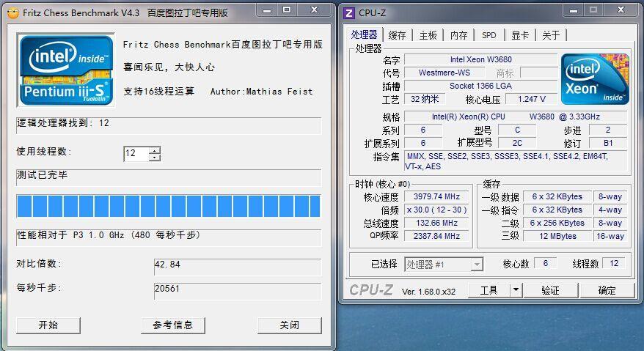Click the revision value B1
This screenshot has width=644, height=351.
click(x=608, y=143)
